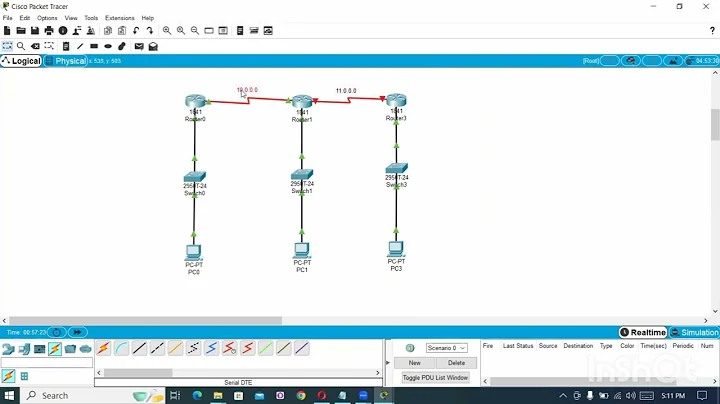
Task: Click the taskbar Search box
Action: coord(92,395)
